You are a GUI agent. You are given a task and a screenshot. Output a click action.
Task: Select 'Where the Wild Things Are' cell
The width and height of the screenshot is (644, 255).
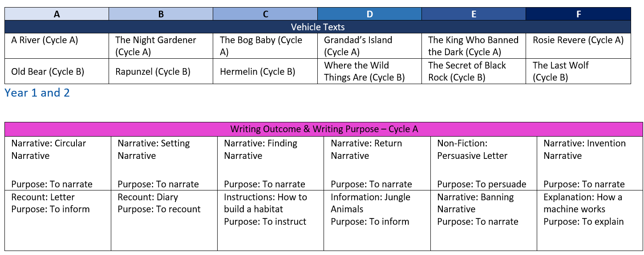click(364, 71)
